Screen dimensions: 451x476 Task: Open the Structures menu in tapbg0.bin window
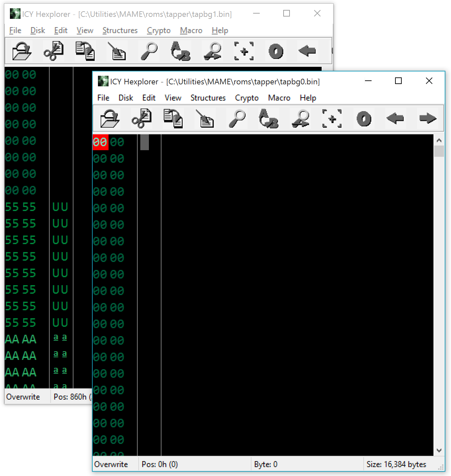pos(208,98)
